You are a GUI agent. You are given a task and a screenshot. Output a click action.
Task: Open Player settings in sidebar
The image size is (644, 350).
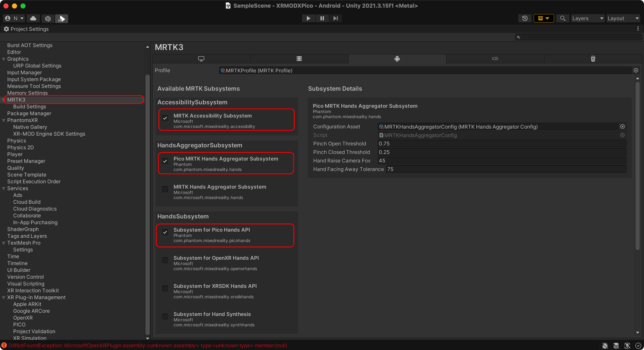coord(15,154)
